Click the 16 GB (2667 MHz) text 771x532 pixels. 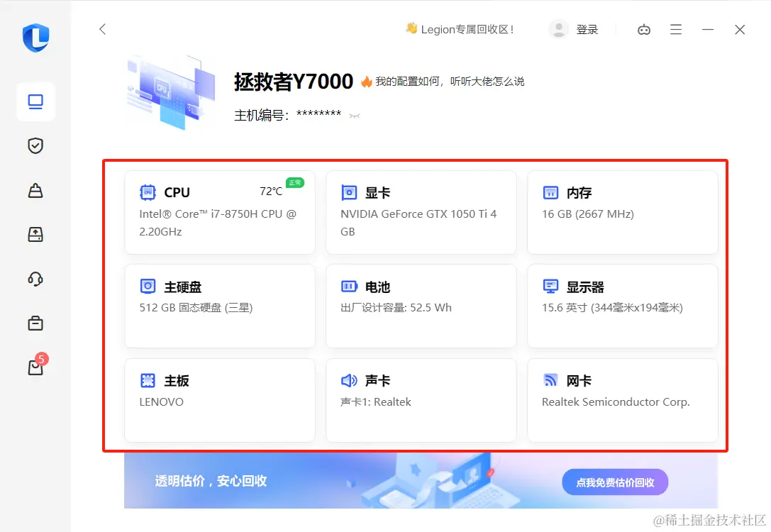(x=587, y=214)
